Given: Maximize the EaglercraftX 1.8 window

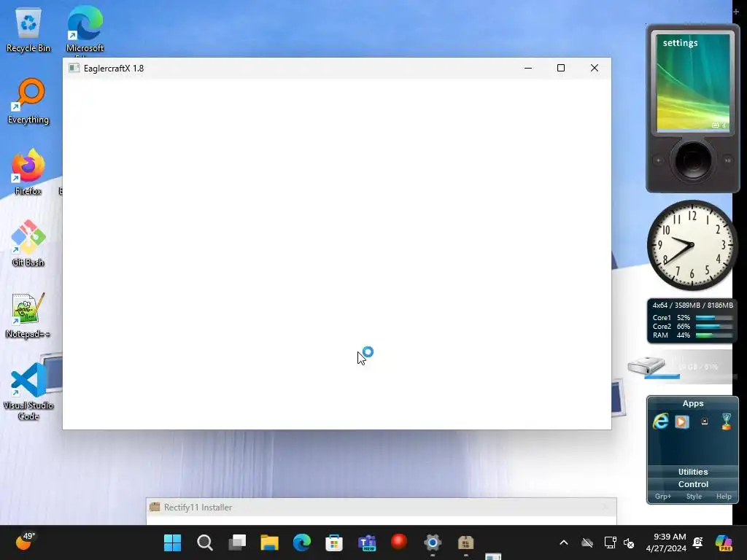Looking at the screenshot, I should pyautogui.click(x=561, y=68).
